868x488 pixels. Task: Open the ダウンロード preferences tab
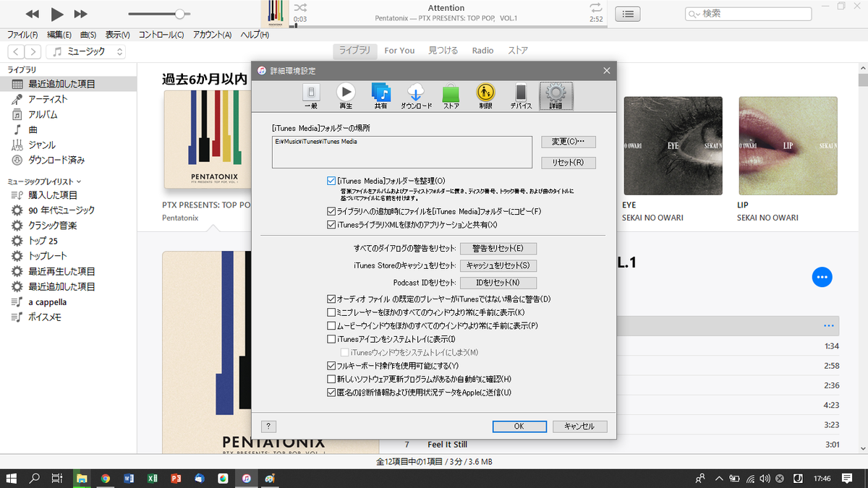(x=417, y=96)
